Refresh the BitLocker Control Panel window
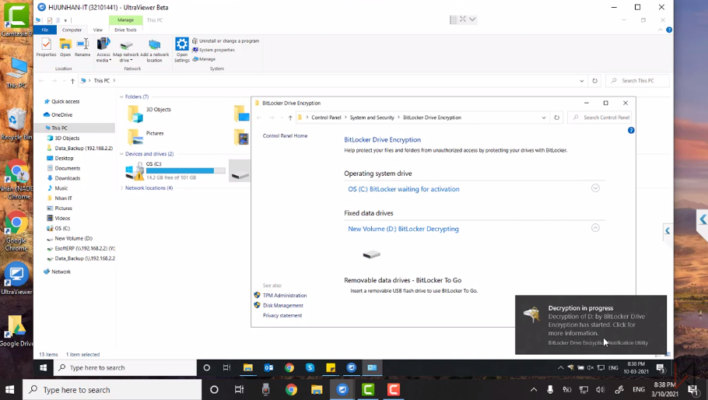This screenshot has height=400, width=708. [557, 117]
